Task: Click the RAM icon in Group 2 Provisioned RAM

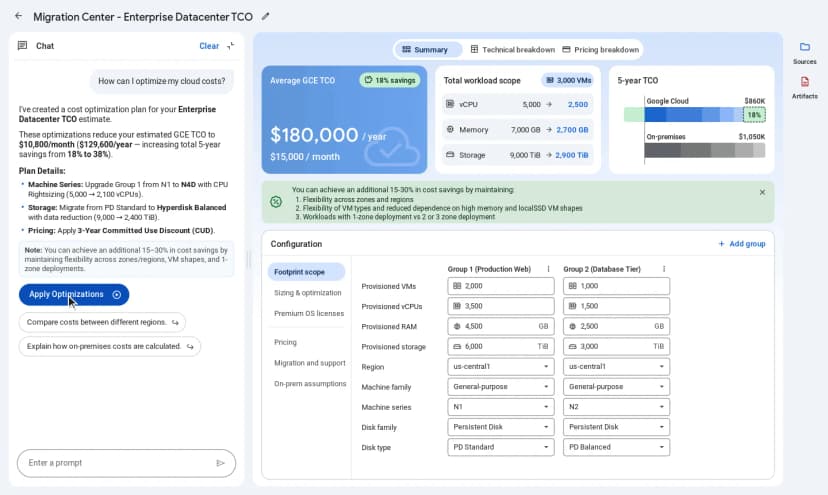Action: (x=572, y=326)
